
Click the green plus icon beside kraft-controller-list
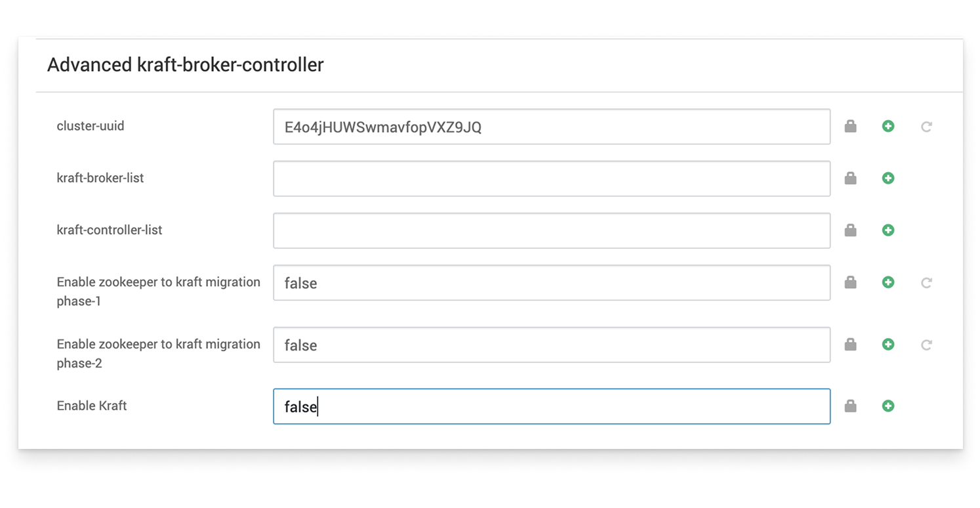(x=888, y=230)
